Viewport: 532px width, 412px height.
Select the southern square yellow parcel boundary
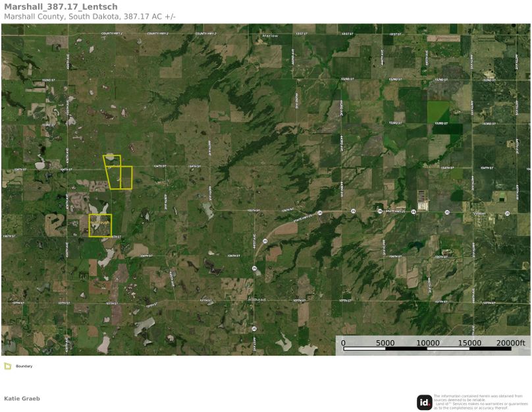tap(100, 225)
